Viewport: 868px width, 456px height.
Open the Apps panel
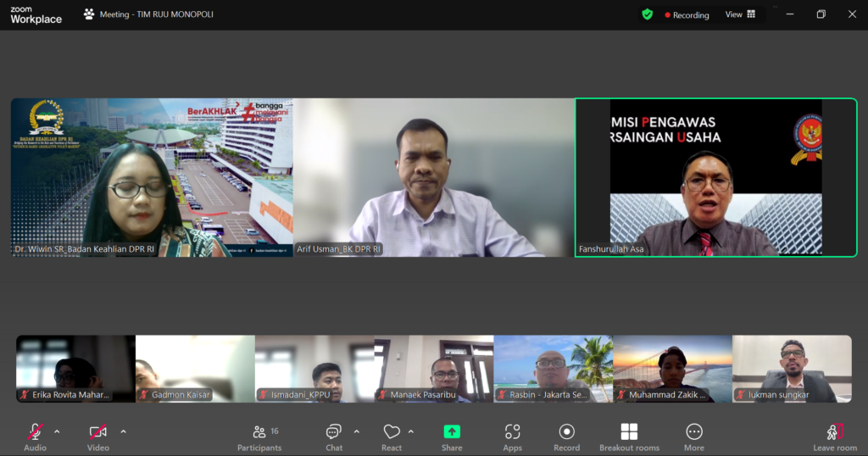pyautogui.click(x=512, y=436)
